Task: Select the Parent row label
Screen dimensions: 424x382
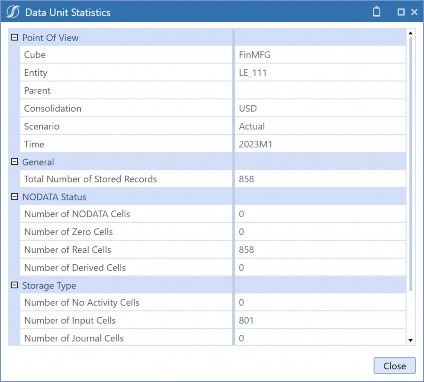Action: [x=37, y=91]
